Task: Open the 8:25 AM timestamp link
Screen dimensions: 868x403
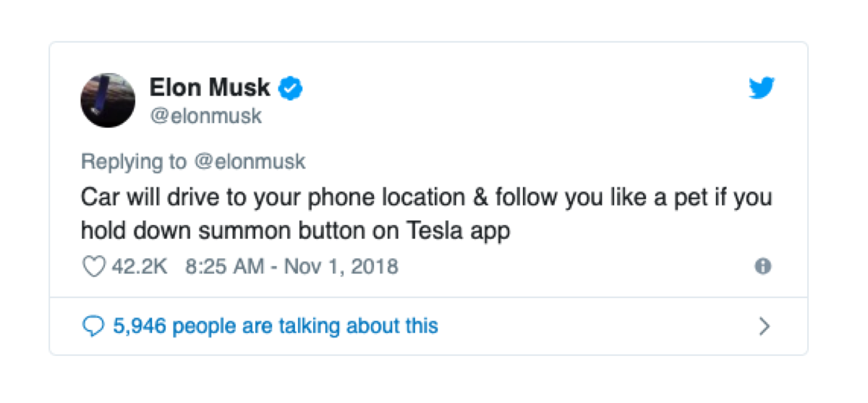Action: coord(224,266)
